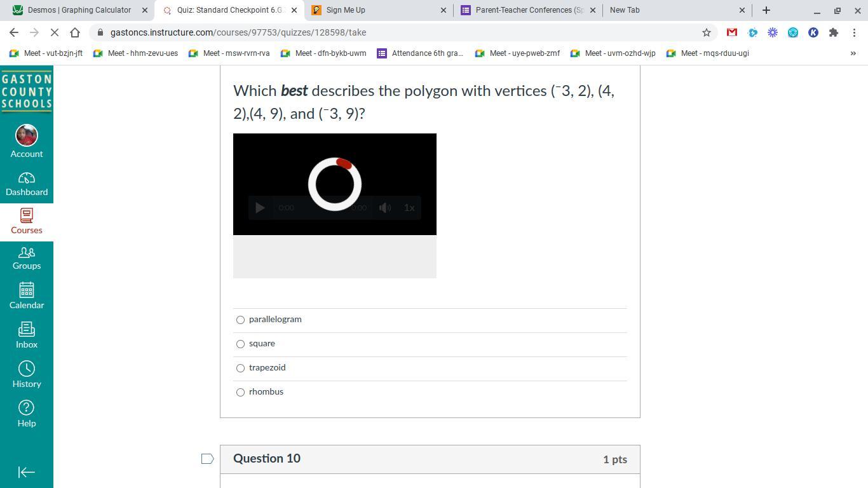Select the rhombus answer choice

[x=240, y=392]
